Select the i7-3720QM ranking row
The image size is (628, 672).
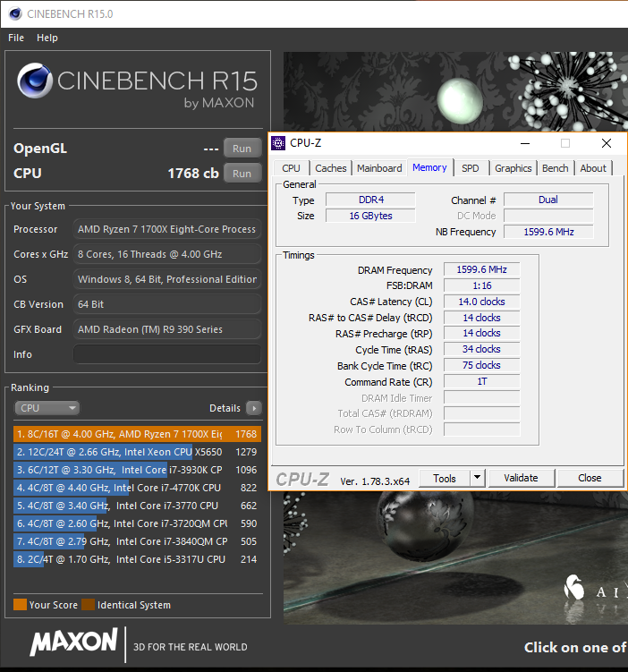pyautogui.click(x=137, y=523)
